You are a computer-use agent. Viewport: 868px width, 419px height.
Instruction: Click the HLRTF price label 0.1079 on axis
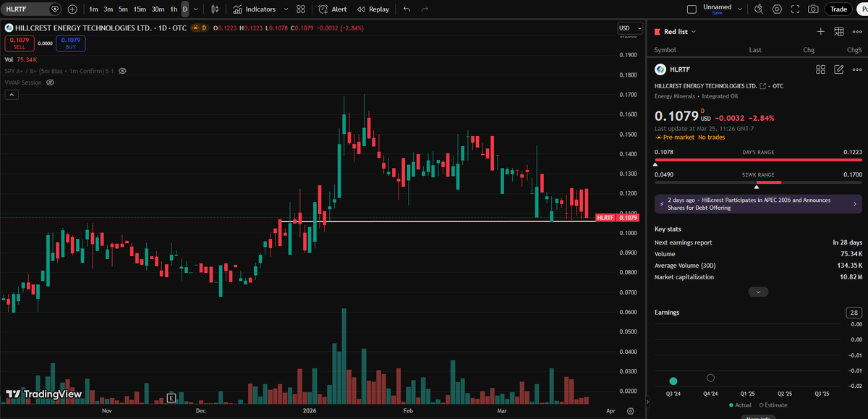coord(617,217)
